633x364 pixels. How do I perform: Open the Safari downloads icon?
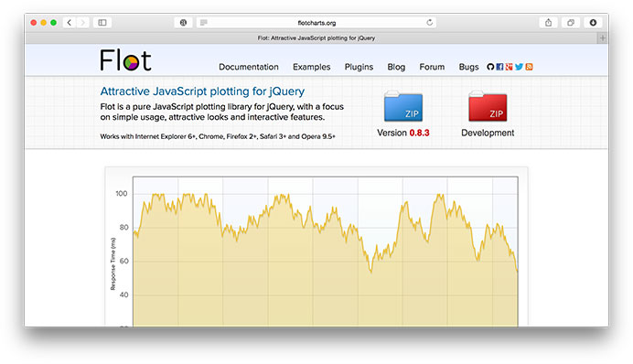(x=593, y=23)
